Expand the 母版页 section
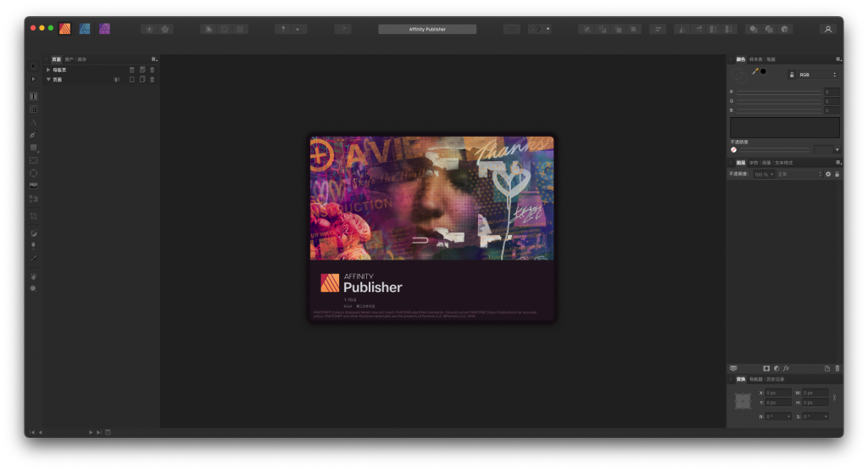The image size is (868, 470). [x=48, y=70]
